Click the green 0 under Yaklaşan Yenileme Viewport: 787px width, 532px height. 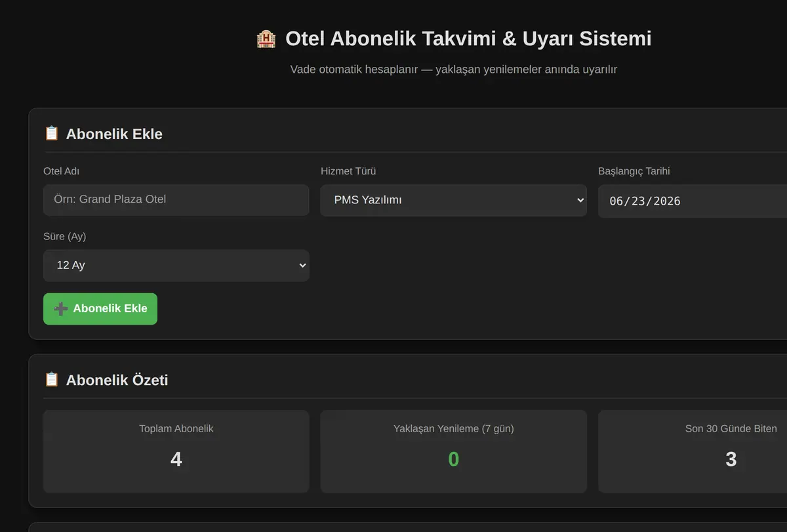click(x=453, y=459)
